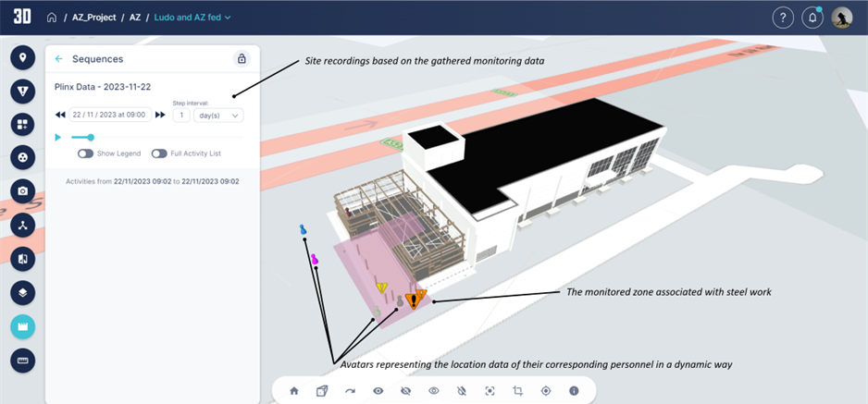The image size is (868, 404).
Task: Play the sequence with the play button
Action: [58, 137]
